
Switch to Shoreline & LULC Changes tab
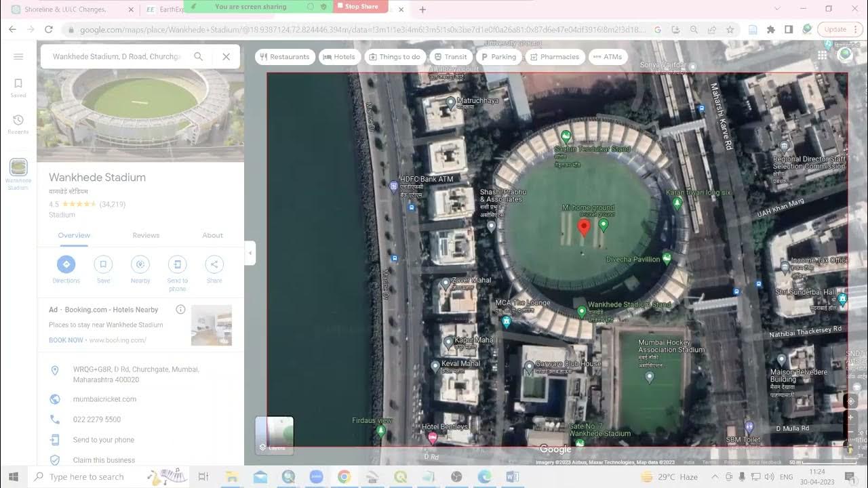(65, 9)
